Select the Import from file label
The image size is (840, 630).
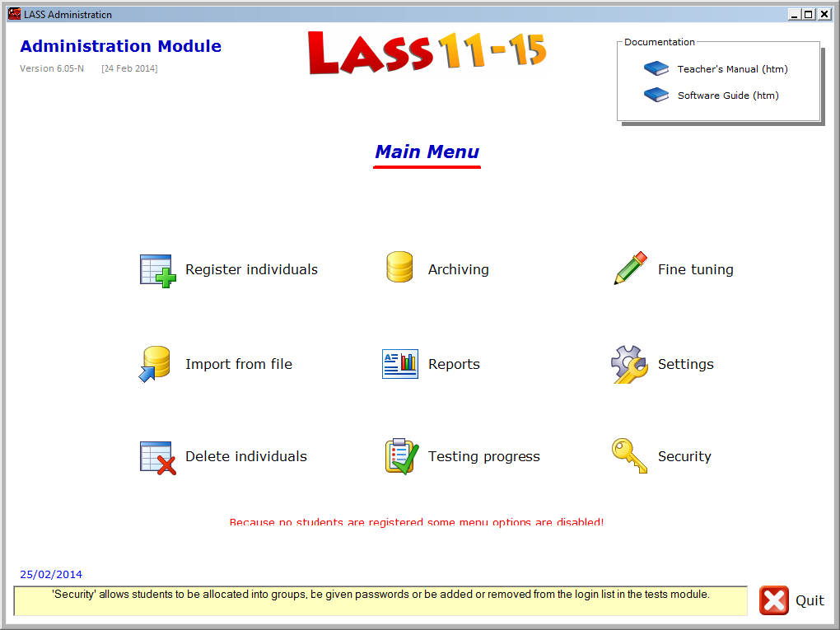pyautogui.click(x=239, y=364)
